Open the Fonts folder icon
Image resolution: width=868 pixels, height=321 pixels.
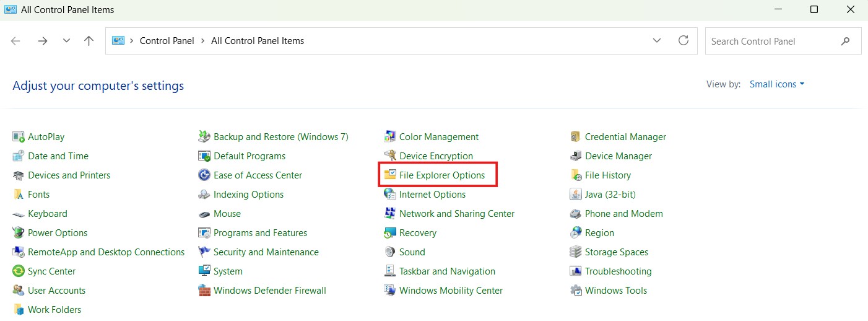pos(18,195)
